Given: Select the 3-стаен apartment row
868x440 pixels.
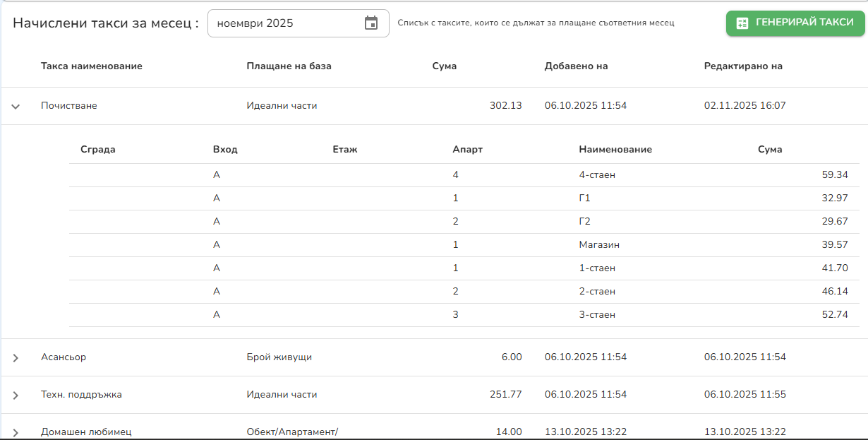Looking at the screenshot, I should pos(596,315).
